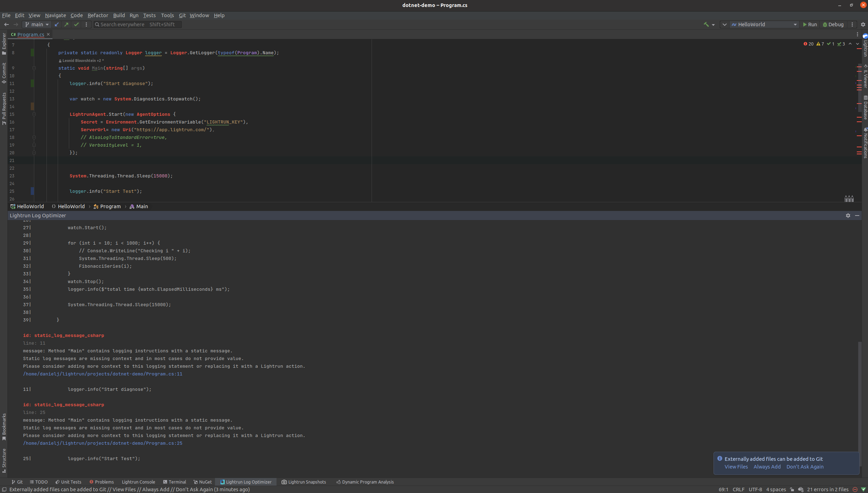This screenshot has height=493, width=868.
Task: Open the build options dropdown arrow
Action: tap(713, 24)
